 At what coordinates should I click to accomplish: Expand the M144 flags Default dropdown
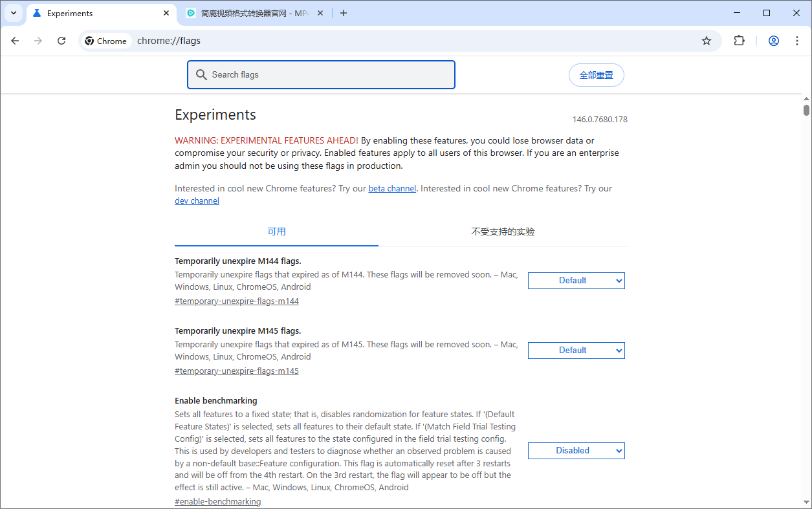pyautogui.click(x=576, y=281)
